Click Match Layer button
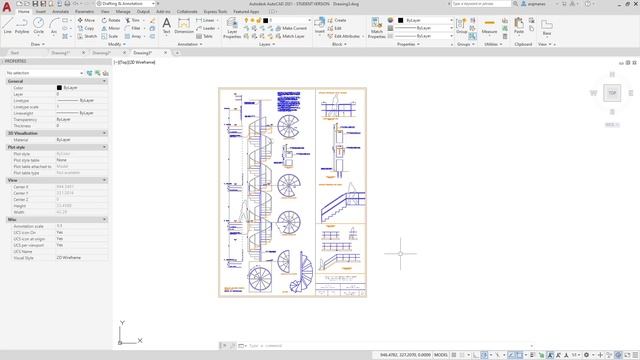 290,36
